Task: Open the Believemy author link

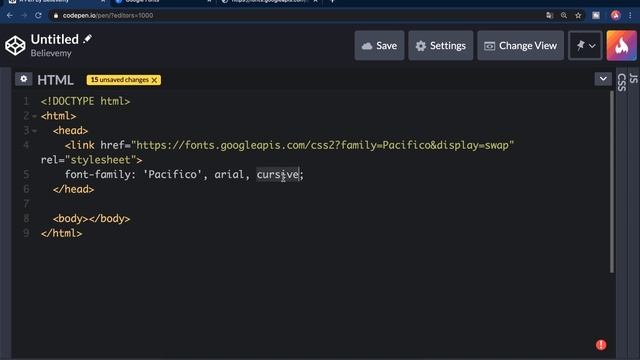Action: (51, 53)
